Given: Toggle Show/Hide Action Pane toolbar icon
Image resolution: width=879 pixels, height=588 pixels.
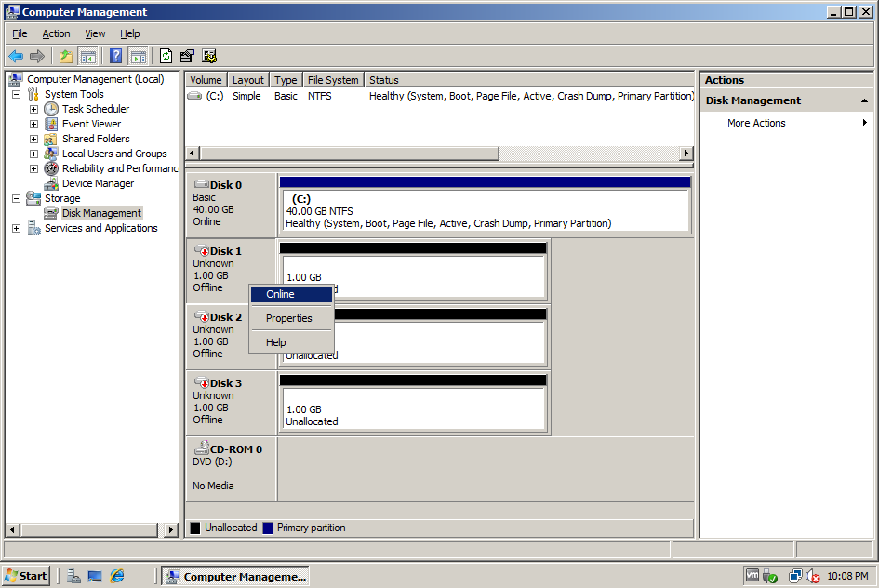Looking at the screenshot, I should tap(138, 56).
